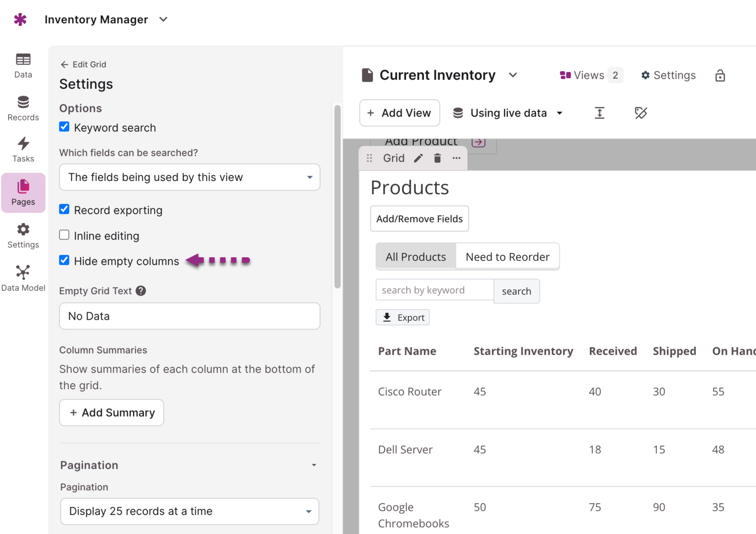Switch to the Need to Reorder tab

(507, 257)
